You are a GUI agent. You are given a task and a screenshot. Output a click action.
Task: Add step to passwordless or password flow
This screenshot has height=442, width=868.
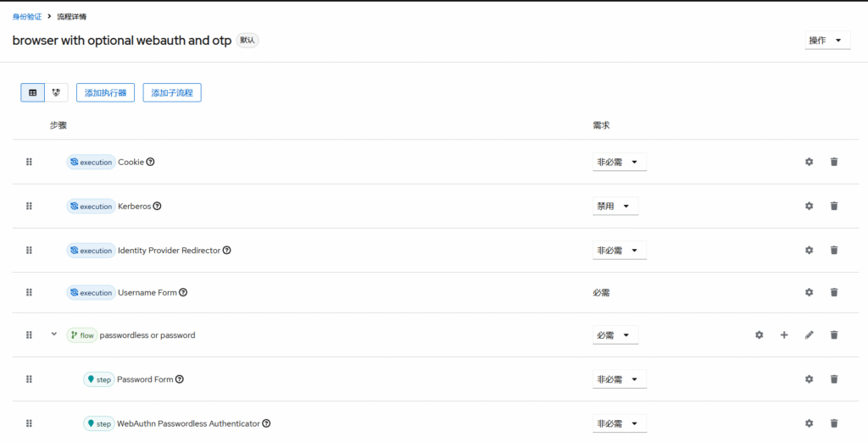[x=784, y=335]
